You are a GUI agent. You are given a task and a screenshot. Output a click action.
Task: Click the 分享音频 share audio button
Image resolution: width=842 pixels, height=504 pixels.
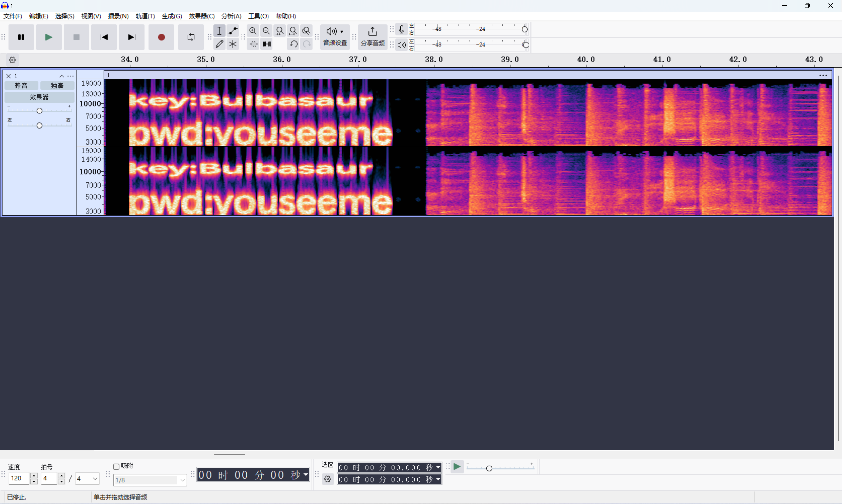[372, 37]
